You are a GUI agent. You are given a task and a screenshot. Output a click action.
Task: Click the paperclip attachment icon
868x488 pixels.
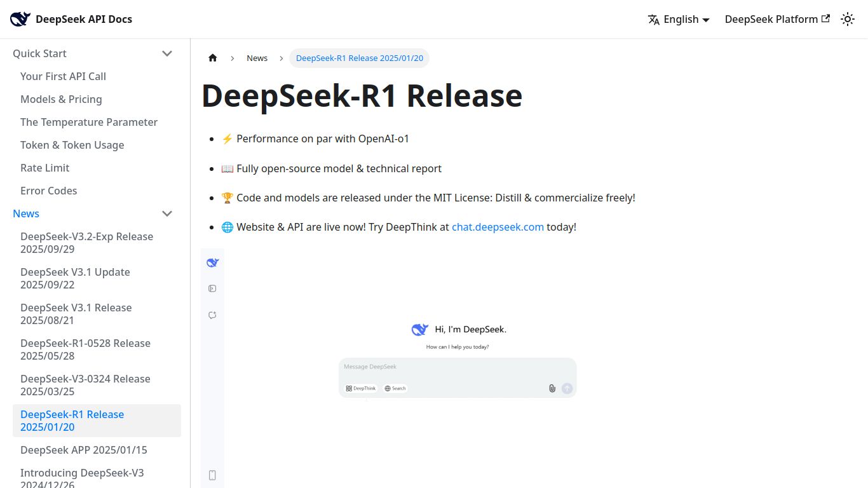pyautogui.click(x=552, y=388)
